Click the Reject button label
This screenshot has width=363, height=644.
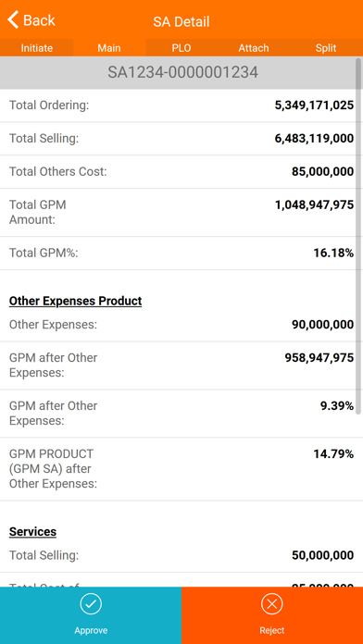click(271, 630)
